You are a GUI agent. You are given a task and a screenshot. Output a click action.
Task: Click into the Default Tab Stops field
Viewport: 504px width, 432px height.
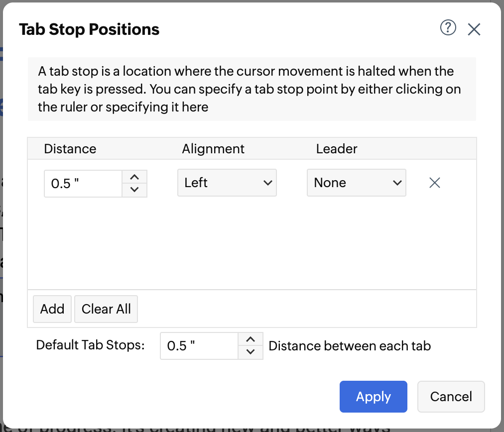point(199,346)
